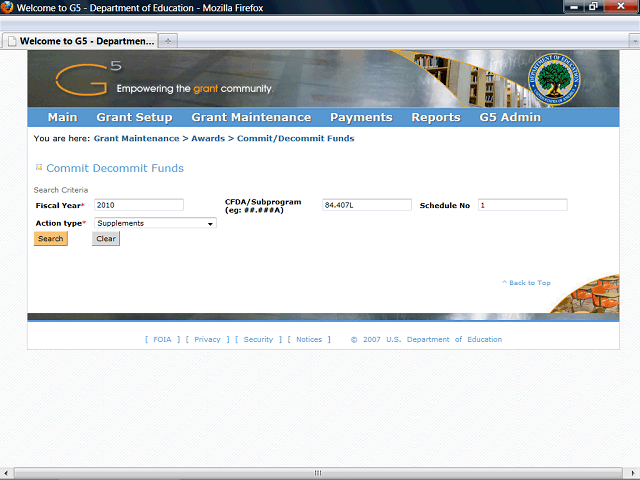640x480 pixels.
Task: Open the Grant Setup menu
Action: [134, 118]
